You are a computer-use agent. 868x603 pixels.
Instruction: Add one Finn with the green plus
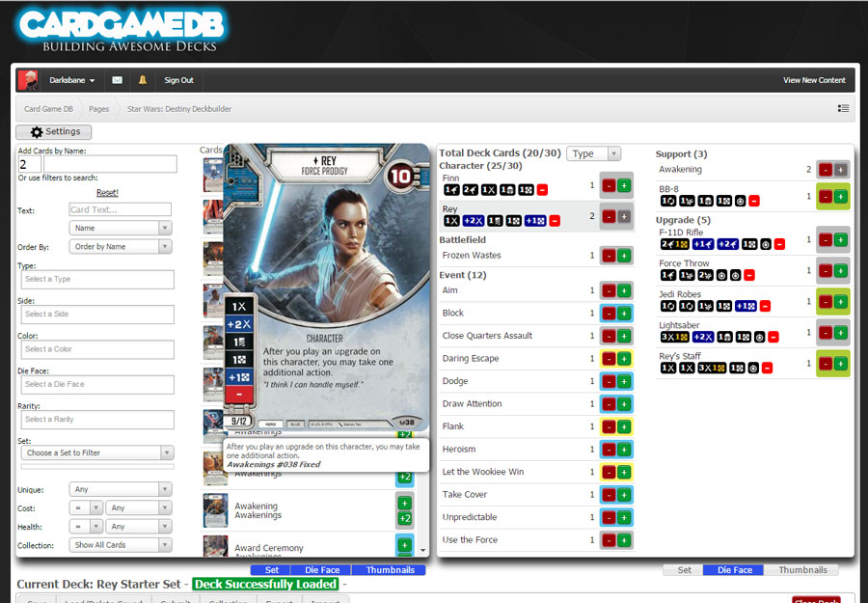coord(624,185)
